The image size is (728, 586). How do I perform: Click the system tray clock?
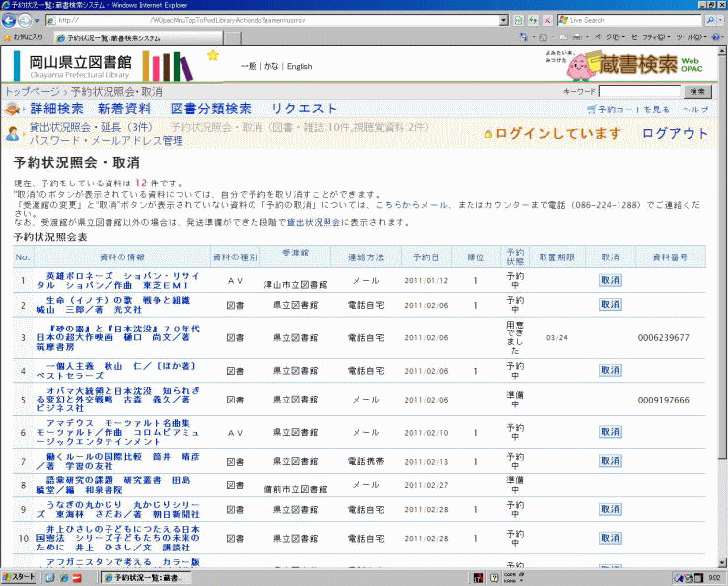[714, 578]
